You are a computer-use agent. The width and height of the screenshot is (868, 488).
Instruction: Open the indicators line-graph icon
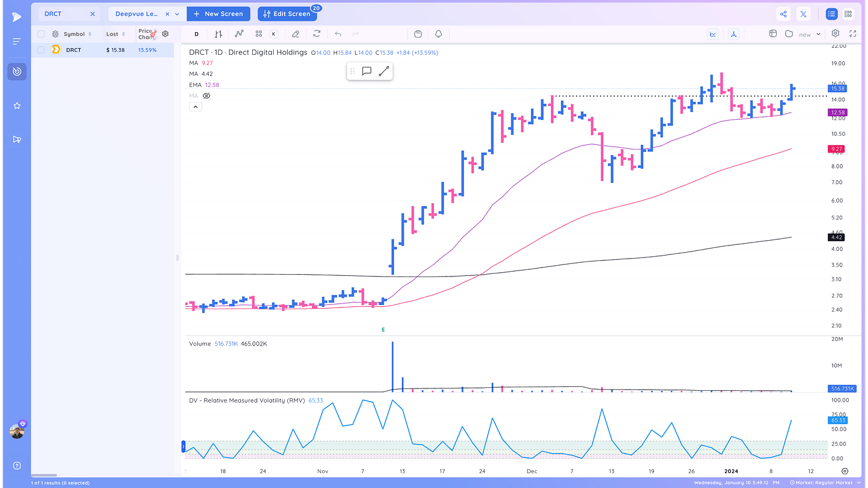[239, 34]
